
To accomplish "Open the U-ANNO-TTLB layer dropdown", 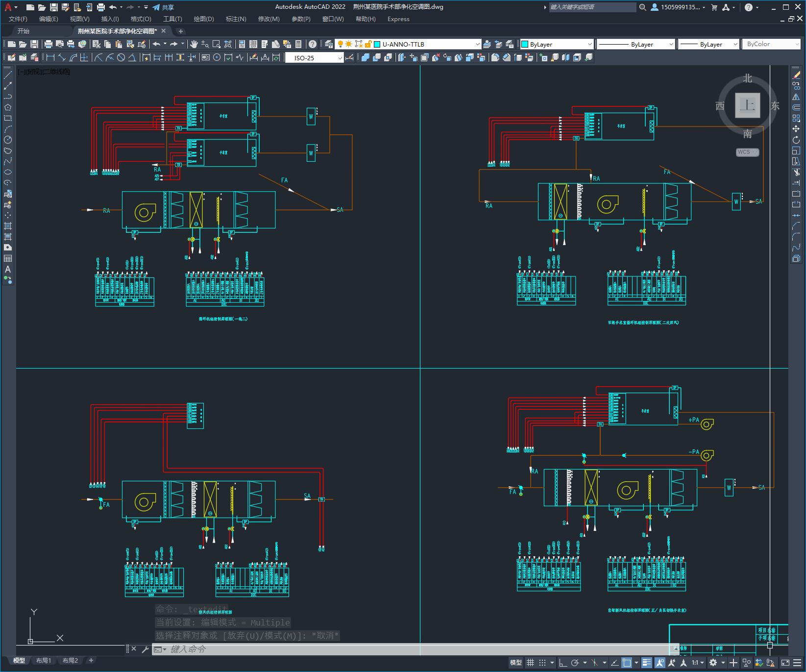I will click(x=477, y=44).
